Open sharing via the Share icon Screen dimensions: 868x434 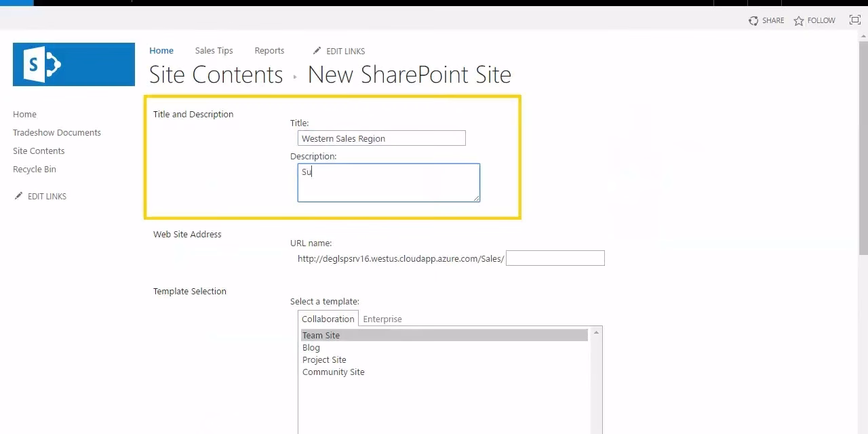tap(766, 20)
